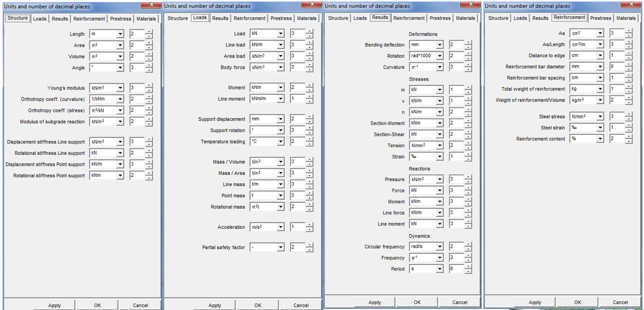This screenshot has height=310, width=644.
Task: Click Apply in the Structure dialog
Action: pyautogui.click(x=55, y=305)
